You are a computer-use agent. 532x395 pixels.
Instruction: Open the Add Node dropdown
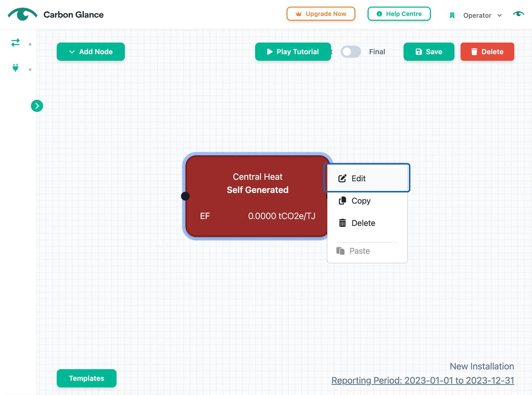click(91, 52)
